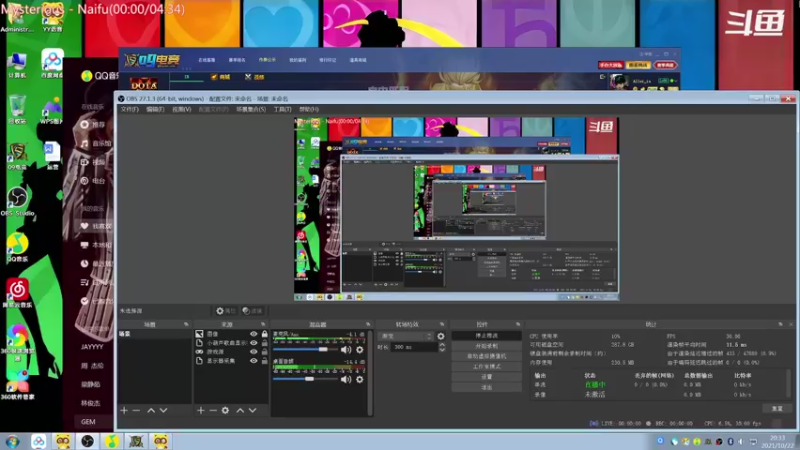Screen dimensions: 800x450
Task: Unlock the 图像 source
Action: tap(264, 334)
